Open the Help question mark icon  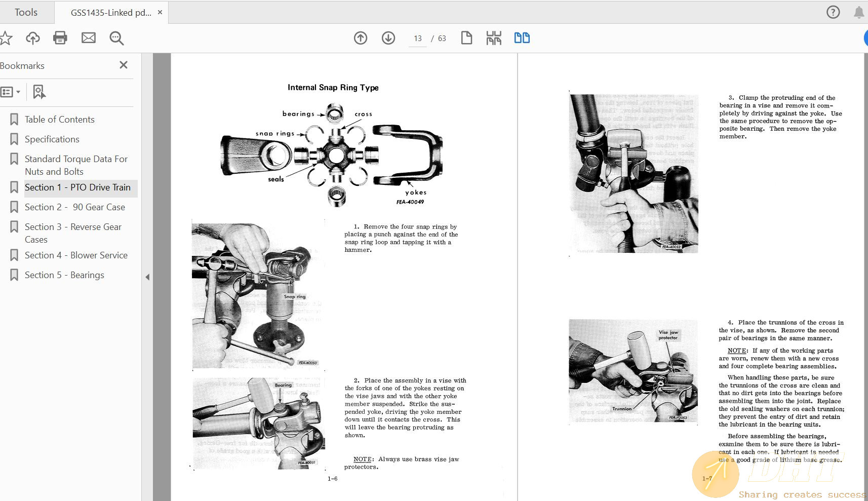click(833, 12)
